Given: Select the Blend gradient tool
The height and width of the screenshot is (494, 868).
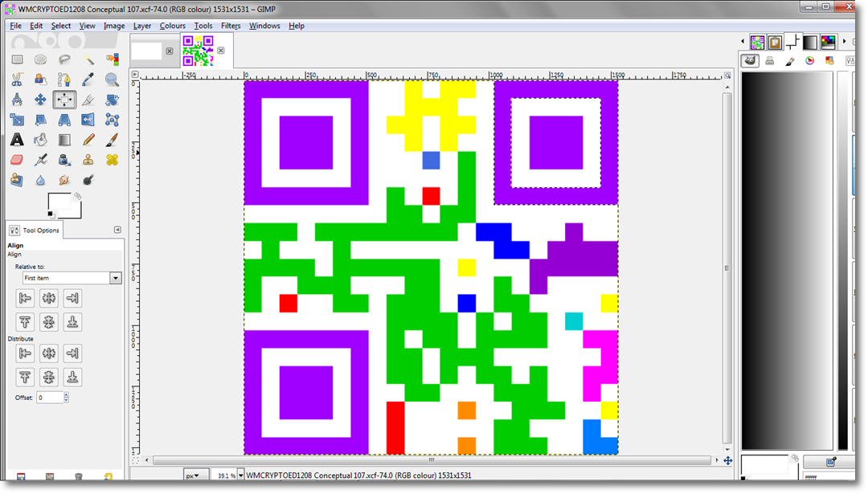Looking at the screenshot, I should tap(64, 140).
